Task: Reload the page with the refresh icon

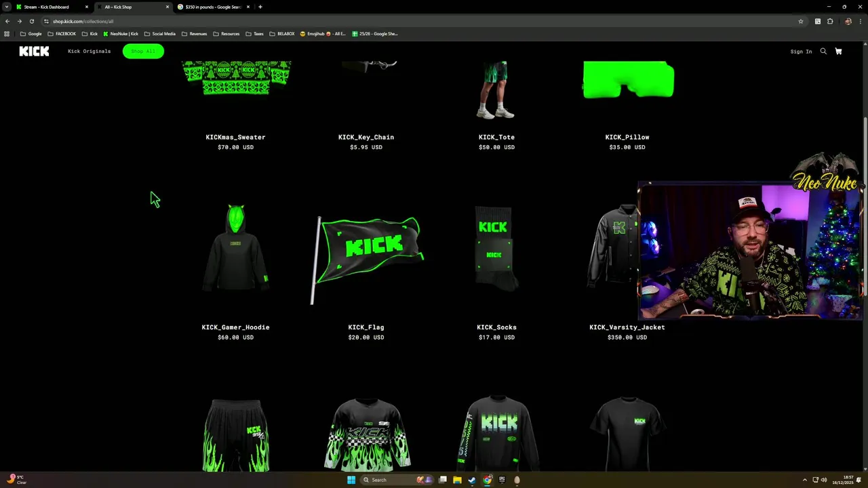Action: pyautogui.click(x=31, y=21)
